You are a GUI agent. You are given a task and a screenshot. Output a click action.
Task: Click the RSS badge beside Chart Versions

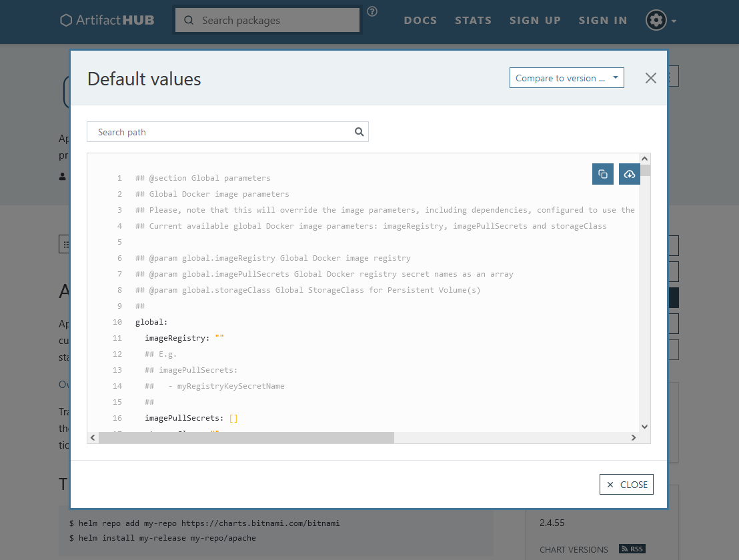[x=632, y=549]
